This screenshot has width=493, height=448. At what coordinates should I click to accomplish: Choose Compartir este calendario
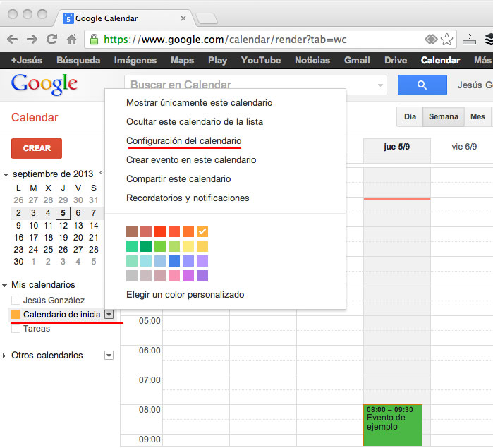[x=178, y=179]
